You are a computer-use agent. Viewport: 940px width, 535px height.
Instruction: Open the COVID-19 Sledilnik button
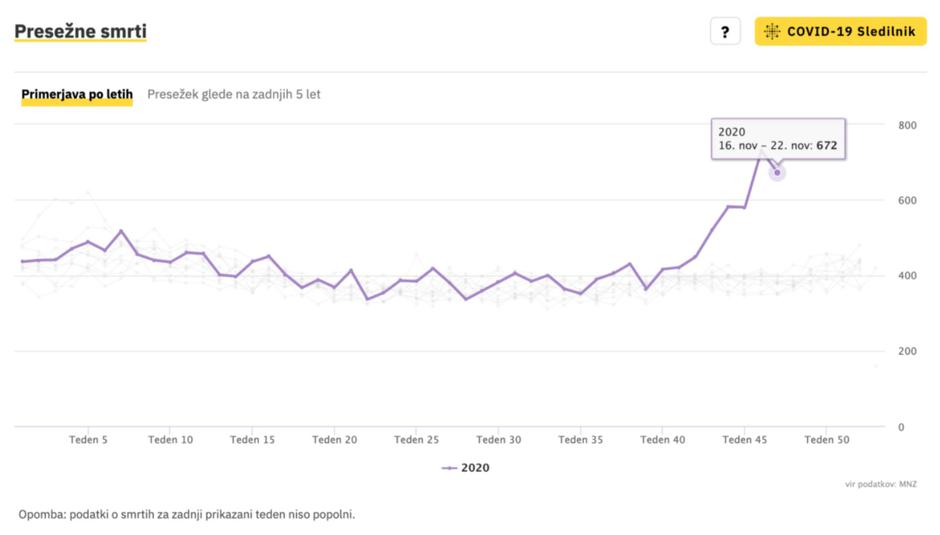click(840, 31)
